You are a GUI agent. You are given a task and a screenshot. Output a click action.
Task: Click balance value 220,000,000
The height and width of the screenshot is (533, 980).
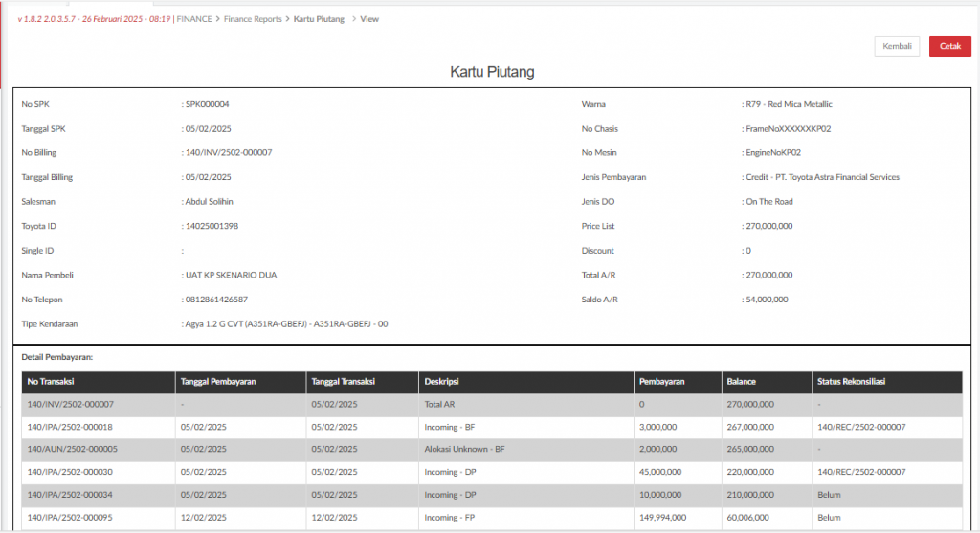[750, 473]
